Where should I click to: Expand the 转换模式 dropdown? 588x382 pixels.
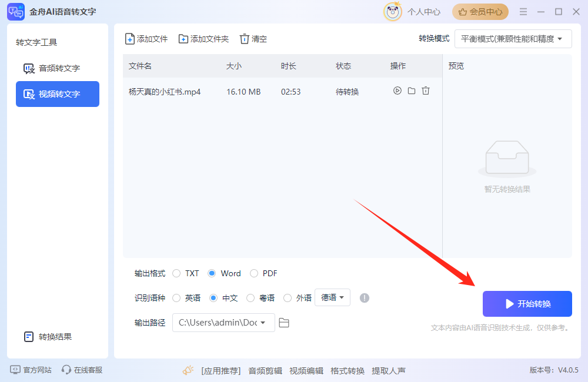click(513, 39)
